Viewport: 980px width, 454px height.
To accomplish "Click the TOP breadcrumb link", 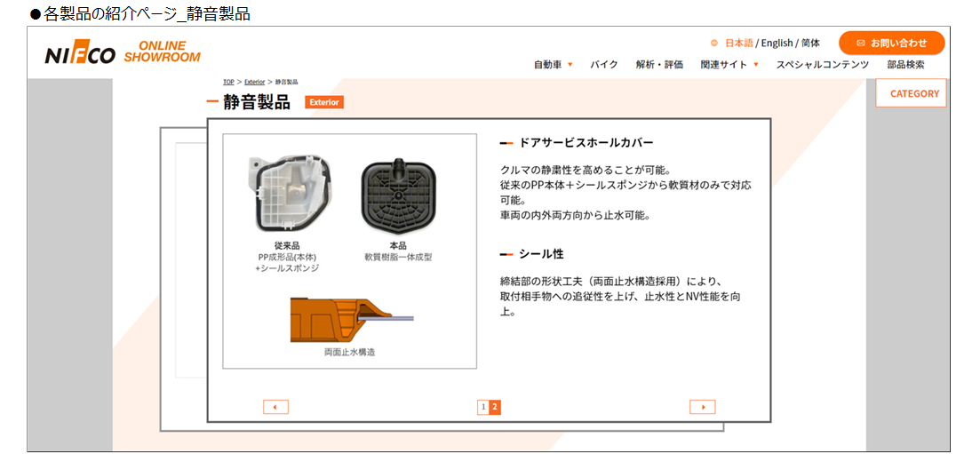I will [228, 82].
